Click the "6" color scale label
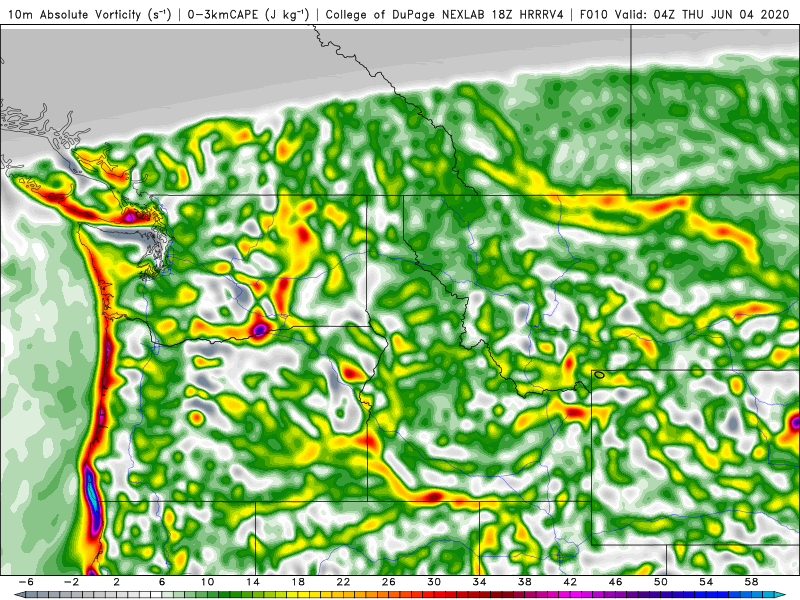 (162, 582)
